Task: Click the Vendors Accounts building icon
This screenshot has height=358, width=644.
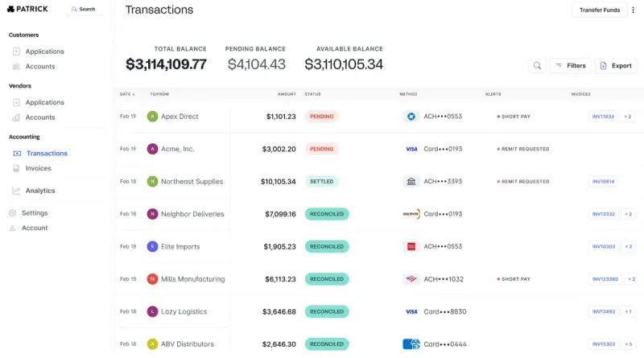Action: point(16,117)
